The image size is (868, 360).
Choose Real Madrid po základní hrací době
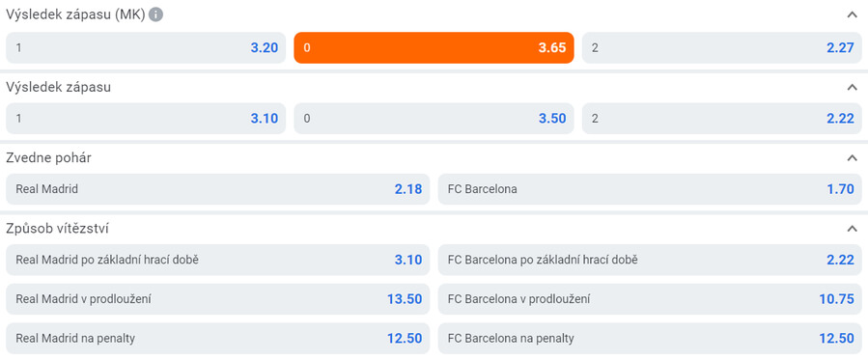point(218,260)
